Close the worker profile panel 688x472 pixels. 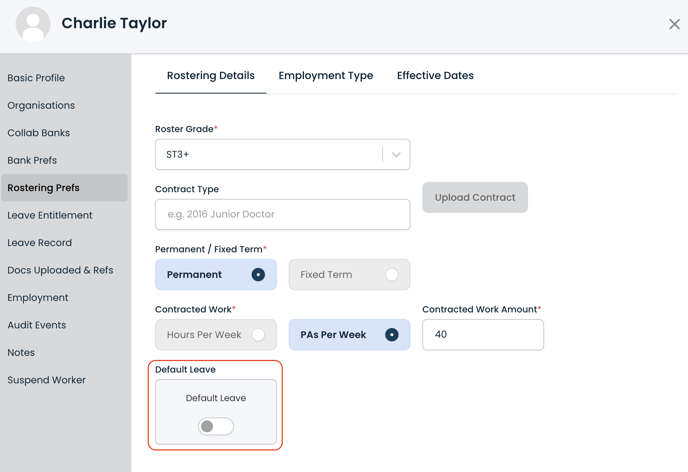[674, 24]
